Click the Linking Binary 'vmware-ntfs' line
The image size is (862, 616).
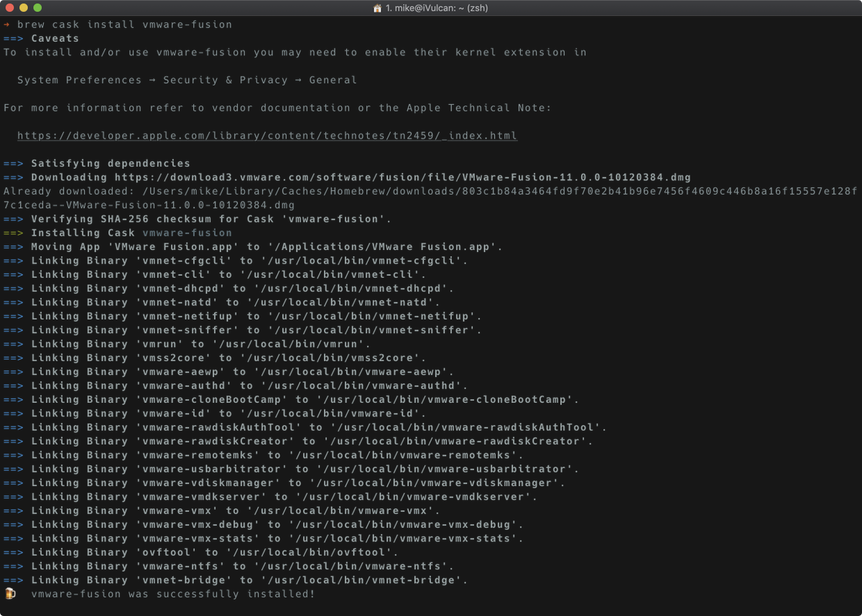coord(228,566)
